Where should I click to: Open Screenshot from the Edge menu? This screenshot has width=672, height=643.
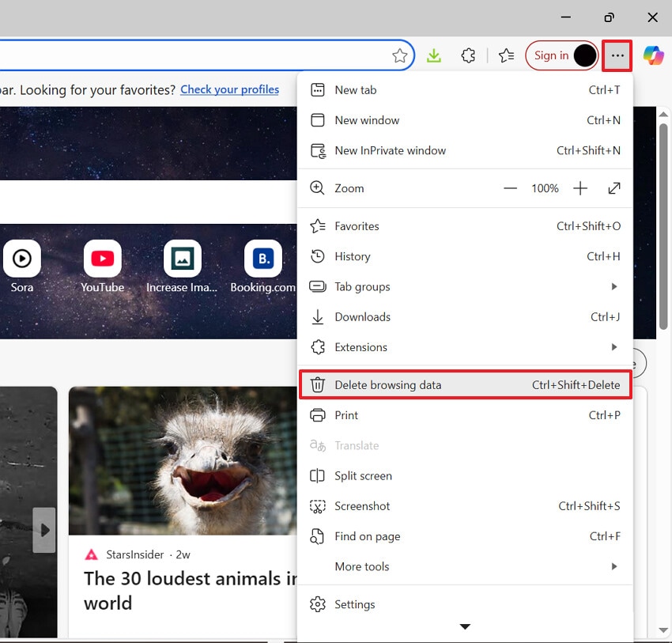pos(361,506)
